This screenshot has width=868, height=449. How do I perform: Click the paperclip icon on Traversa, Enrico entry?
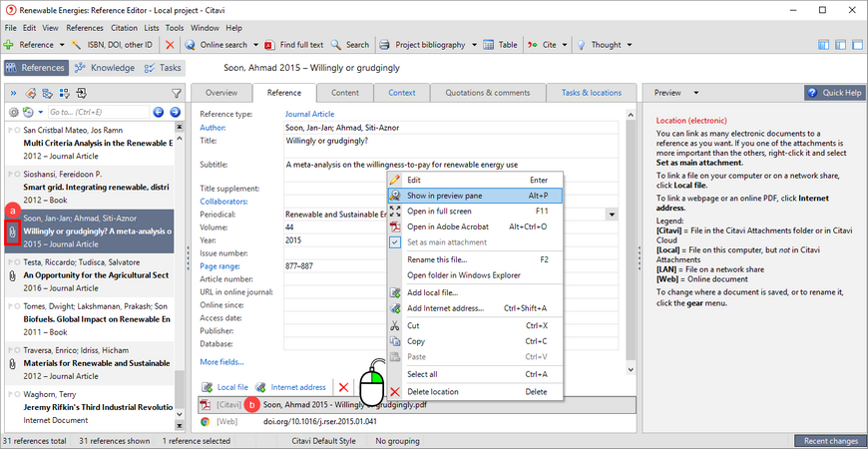click(12, 363)
